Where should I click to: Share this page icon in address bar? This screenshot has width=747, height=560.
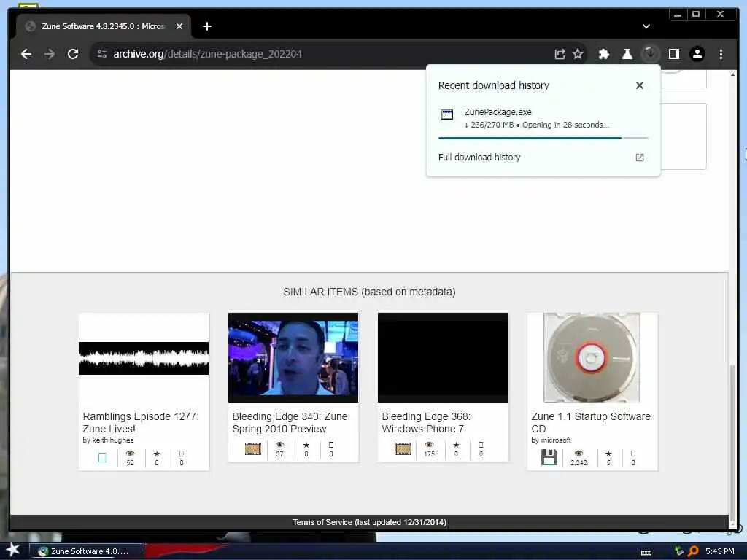(560, 54)
